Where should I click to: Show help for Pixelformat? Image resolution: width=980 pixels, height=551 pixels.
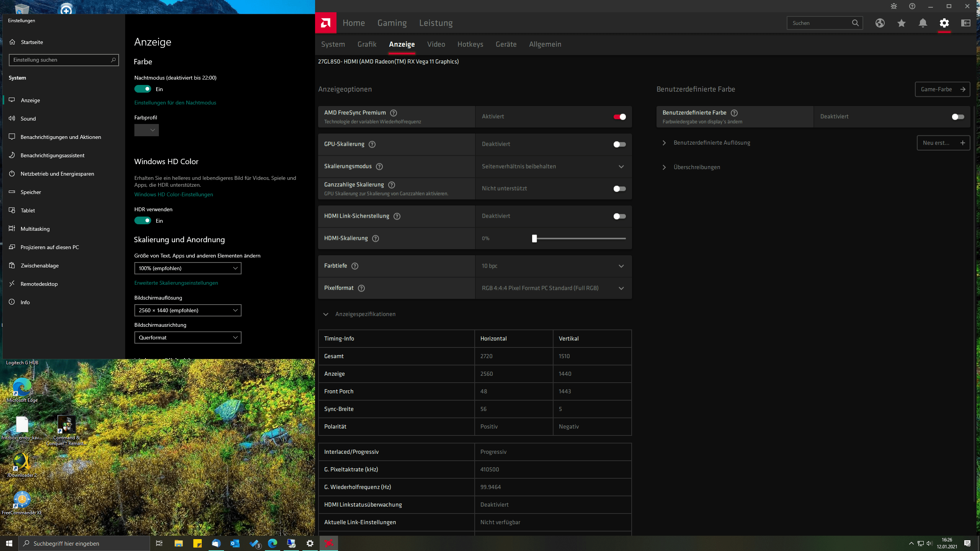[361, 288]
